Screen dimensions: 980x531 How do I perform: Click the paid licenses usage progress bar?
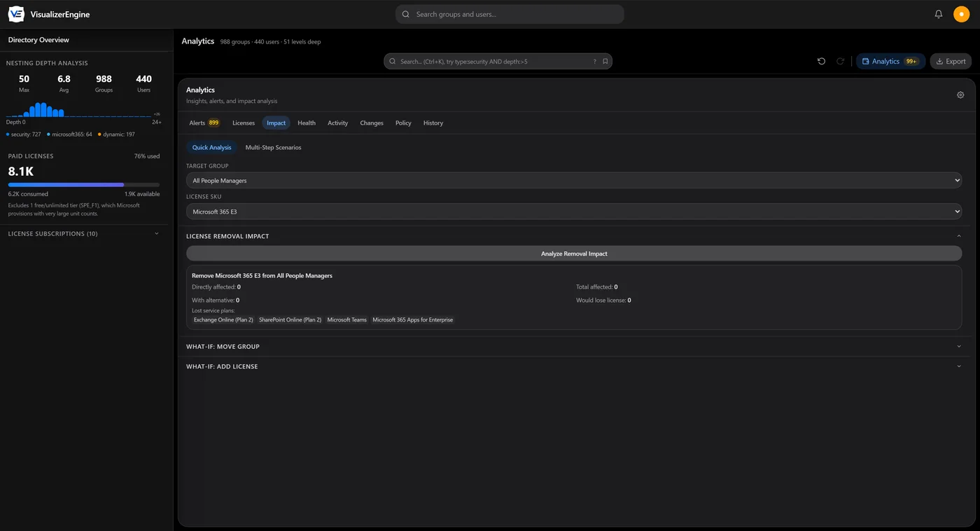[x=84, y=185]
